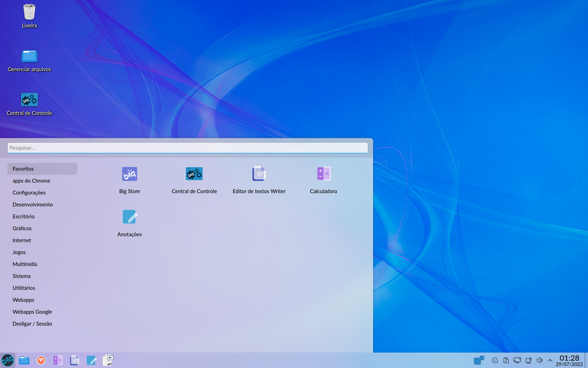588x368 pixels.
Task: Open the Anotações app
Action: pos(129,223)
